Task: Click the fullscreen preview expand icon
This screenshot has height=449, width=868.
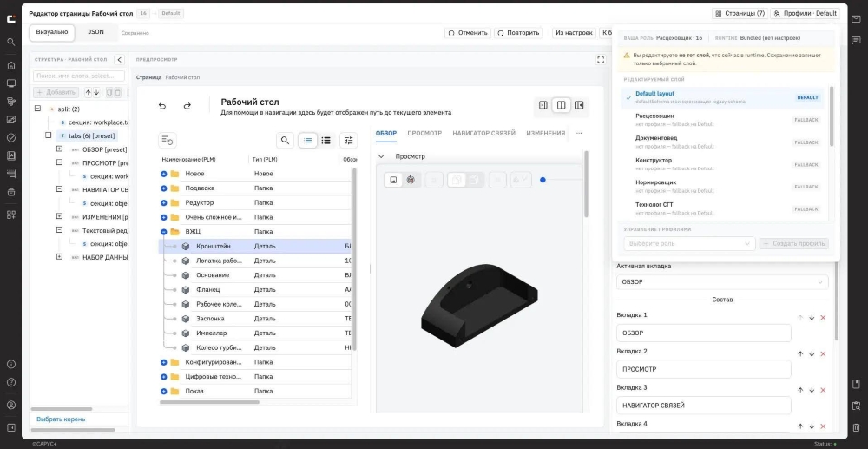Action: pos(602,60)
